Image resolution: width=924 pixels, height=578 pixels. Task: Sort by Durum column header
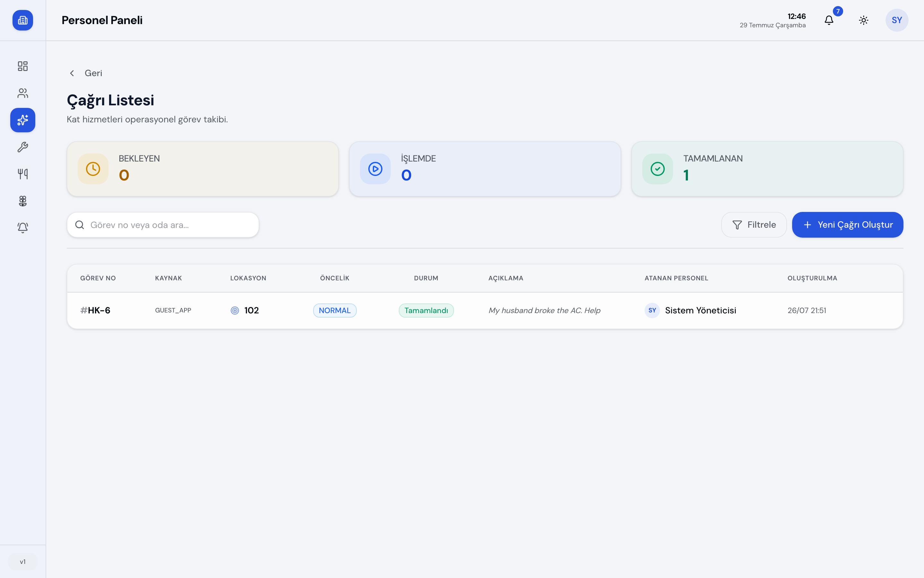(x=426, y=278)
